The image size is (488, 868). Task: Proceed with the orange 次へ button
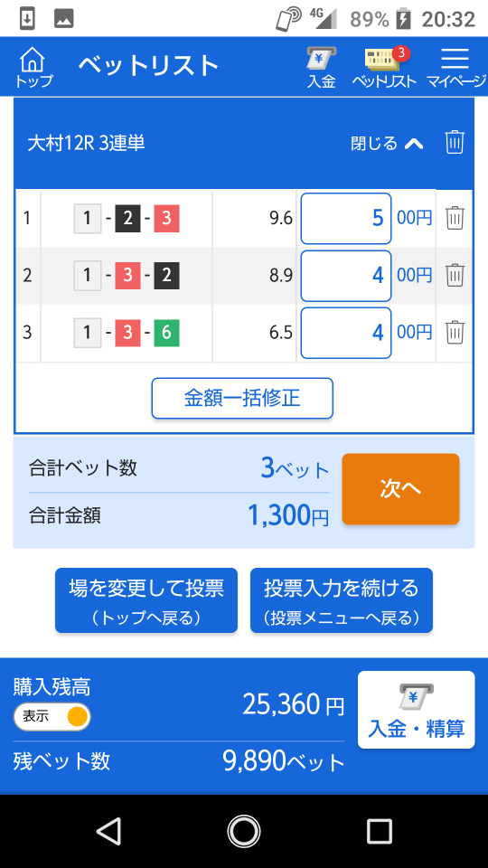click(400, 489)
